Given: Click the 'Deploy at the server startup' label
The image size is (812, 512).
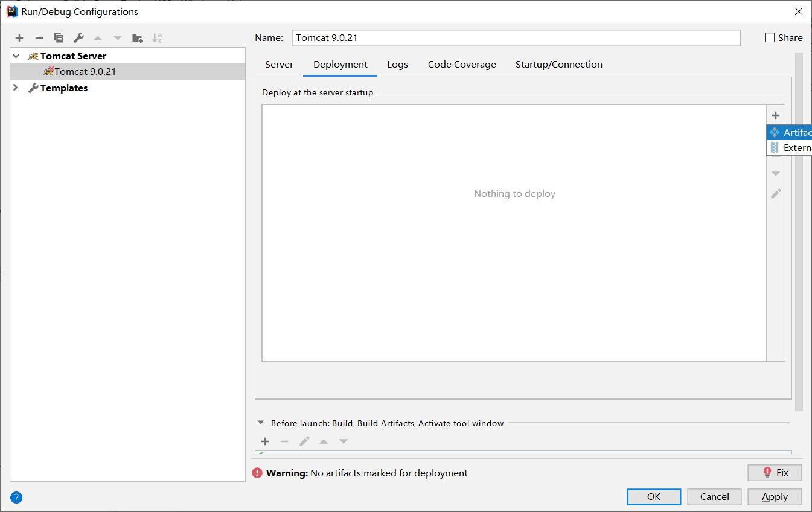Looking at the screenshot, I should [318, 92].
